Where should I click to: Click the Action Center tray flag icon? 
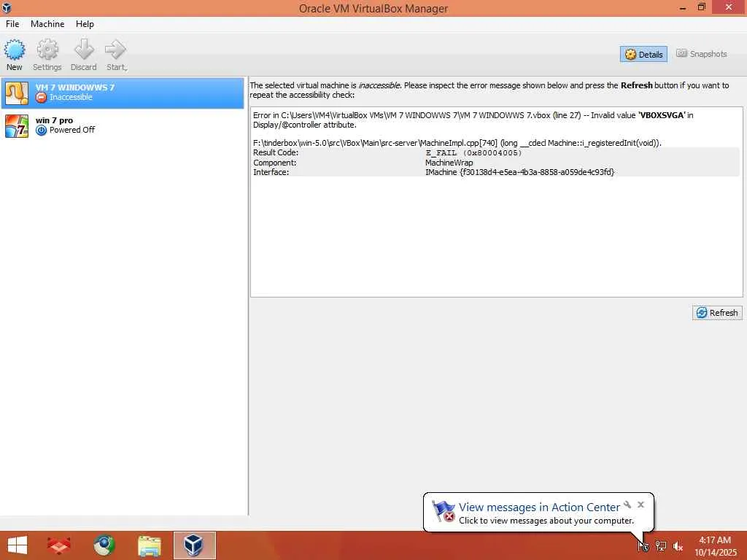coord(643,545)
